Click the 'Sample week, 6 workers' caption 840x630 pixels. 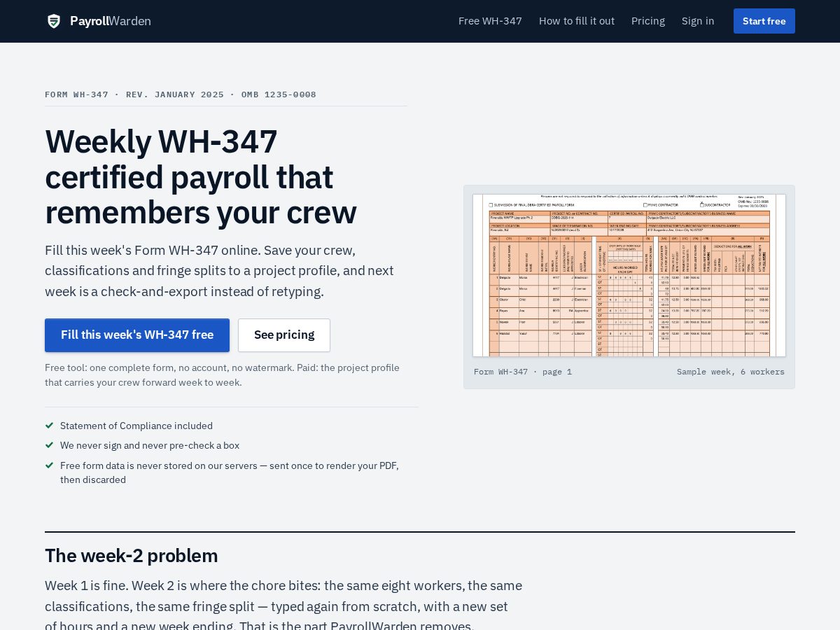(731, 372)
